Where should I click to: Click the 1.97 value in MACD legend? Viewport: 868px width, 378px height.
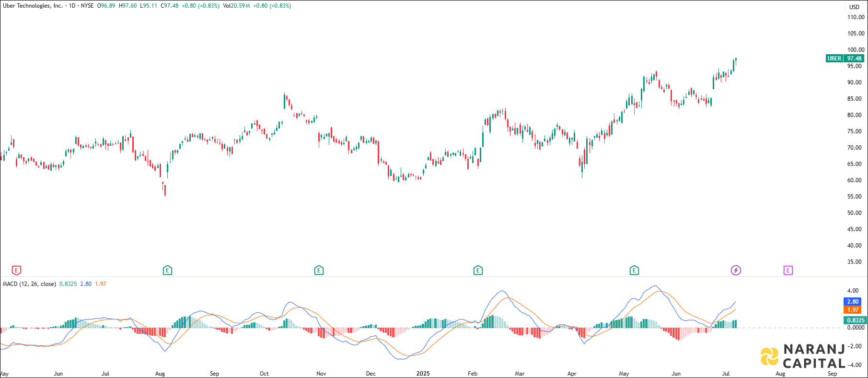(x=101, y=284)
